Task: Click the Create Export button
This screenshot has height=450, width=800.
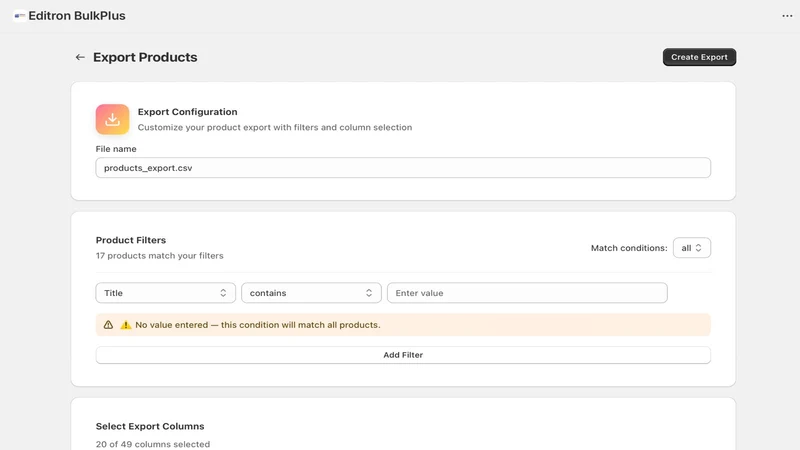Action: click(699, 57)
